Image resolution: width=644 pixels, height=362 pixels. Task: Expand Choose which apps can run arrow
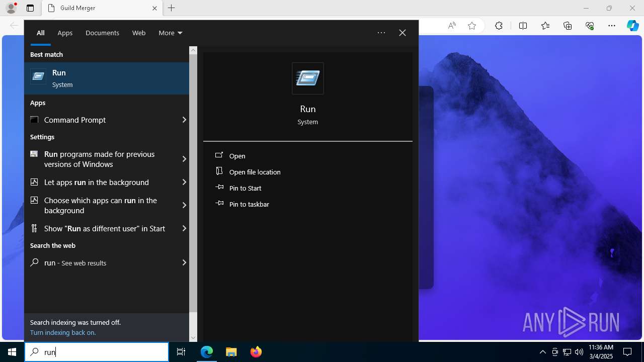184,205
